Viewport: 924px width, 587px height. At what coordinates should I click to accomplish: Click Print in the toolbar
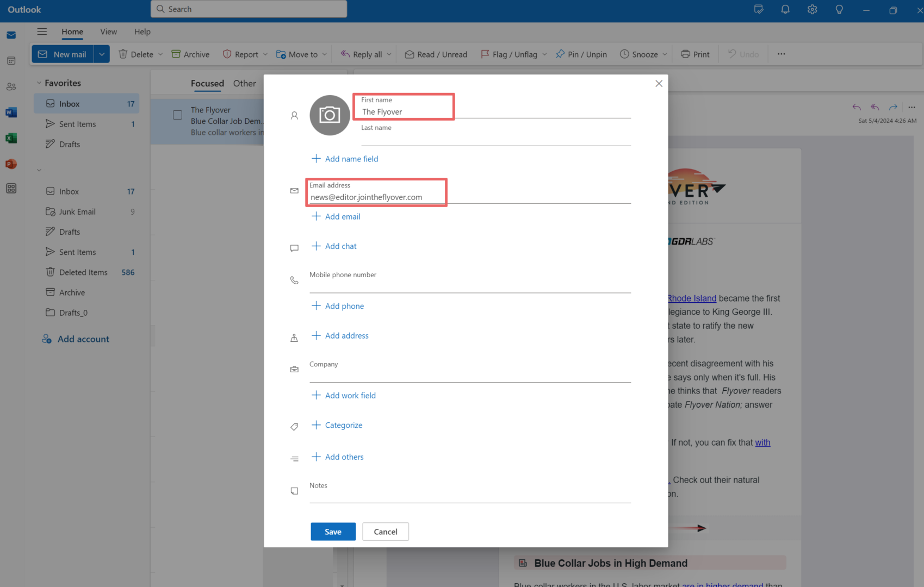(695, 54)
